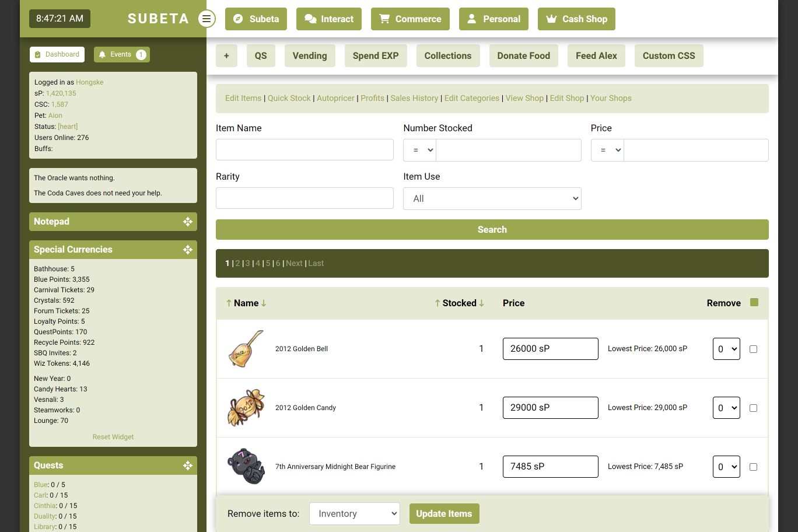Tick remove checkbox for 2012 Golden Candy
Viewport: 798px width, 532px height.
coord(753,408)
